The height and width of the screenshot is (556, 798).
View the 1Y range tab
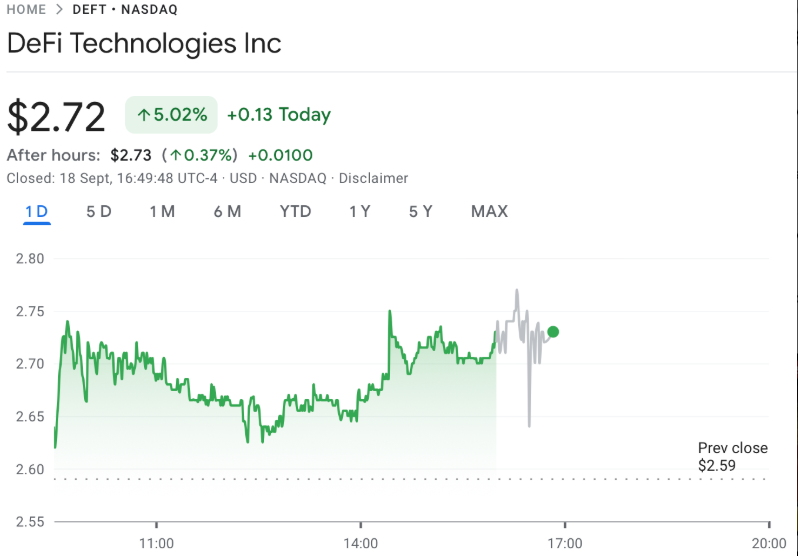tap(360, 211)
